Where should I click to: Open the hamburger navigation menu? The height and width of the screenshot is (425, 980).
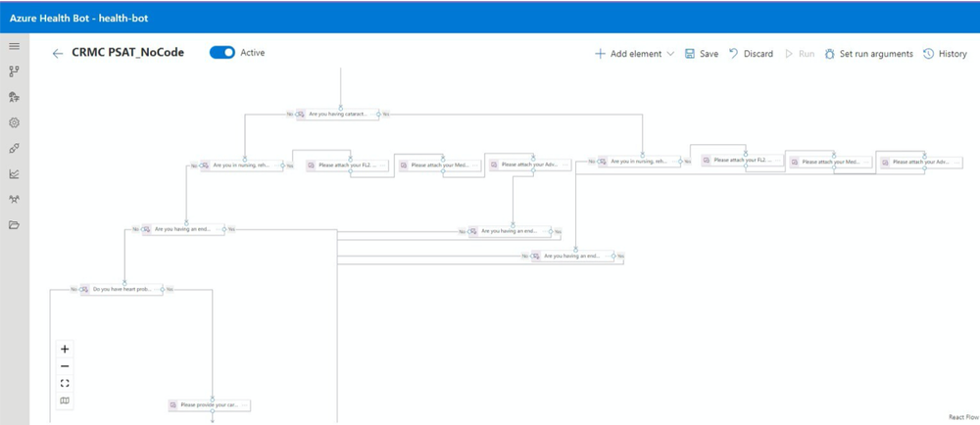coord(14,46)
